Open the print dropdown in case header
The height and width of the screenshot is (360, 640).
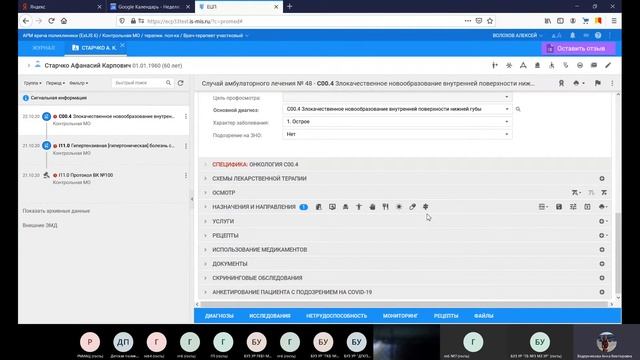[579, 83]
